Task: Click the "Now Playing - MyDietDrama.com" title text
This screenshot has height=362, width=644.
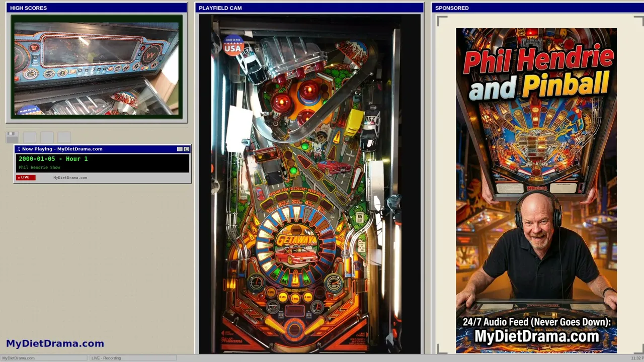Action: pos(62,149)
